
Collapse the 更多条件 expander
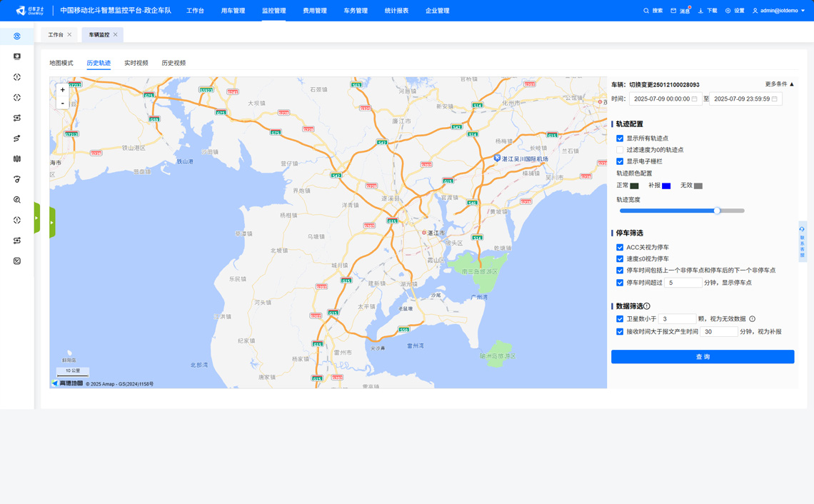coord(780,84)
